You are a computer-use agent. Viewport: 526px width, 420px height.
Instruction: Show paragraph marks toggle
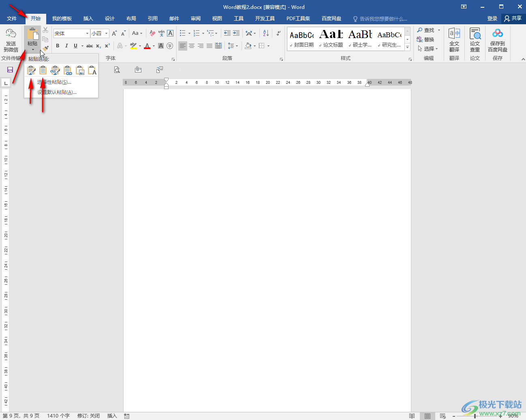278,33
